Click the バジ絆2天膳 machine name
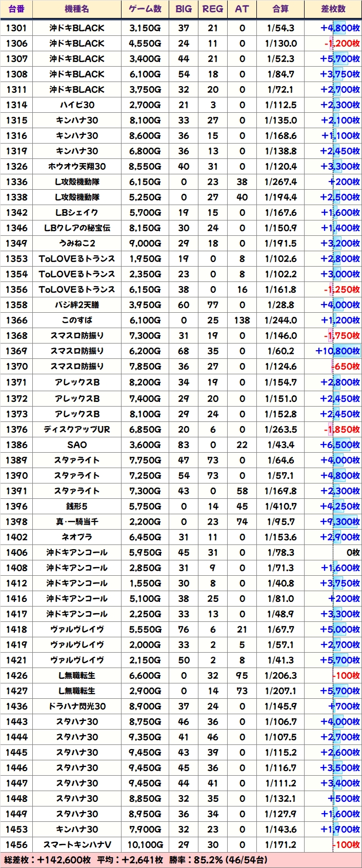The width and height of the screenshot is (362, 868). [x=77, y=305]
